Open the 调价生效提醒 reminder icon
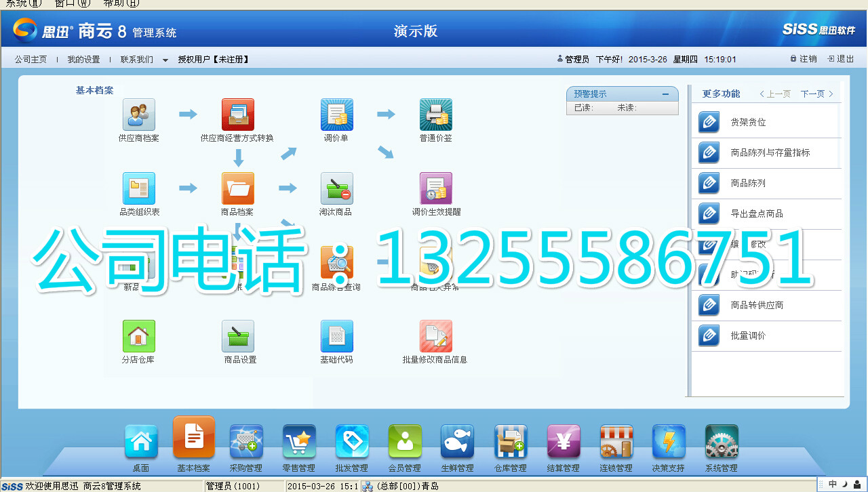The image size is (868, 492). 436,188
